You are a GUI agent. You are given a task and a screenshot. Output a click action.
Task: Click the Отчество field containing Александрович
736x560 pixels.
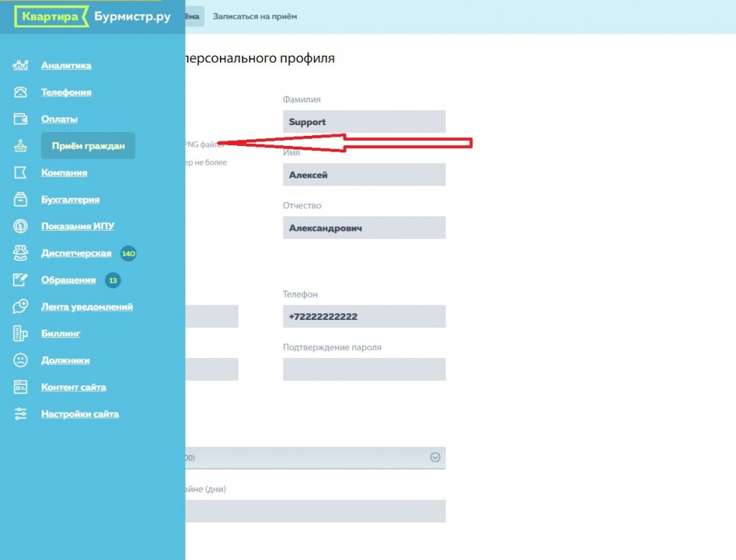364,228
